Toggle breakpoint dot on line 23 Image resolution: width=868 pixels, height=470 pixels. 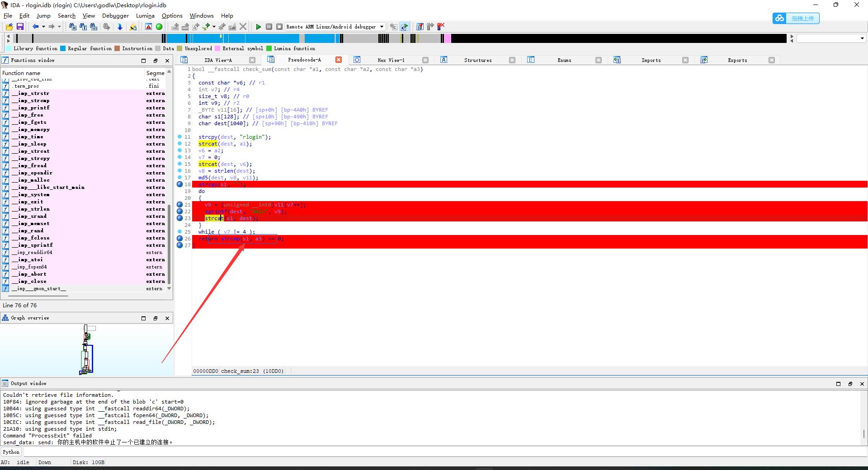click(x=179, y=218)
